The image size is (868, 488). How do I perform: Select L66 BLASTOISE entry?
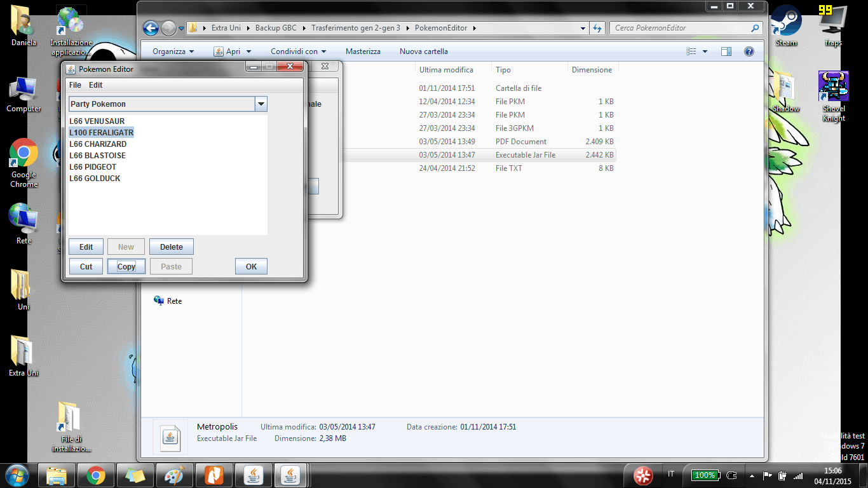tap(97, 155)
